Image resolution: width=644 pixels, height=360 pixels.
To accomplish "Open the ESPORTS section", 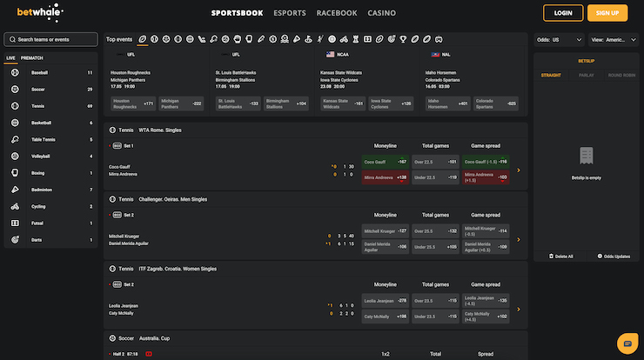I will click(x=290, y=13).
